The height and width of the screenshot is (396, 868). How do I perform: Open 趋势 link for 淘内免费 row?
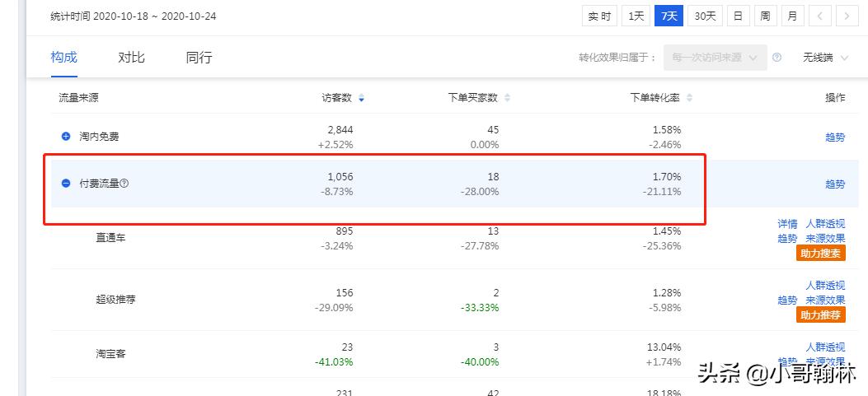pyautogui.click(x=835, y=137)
